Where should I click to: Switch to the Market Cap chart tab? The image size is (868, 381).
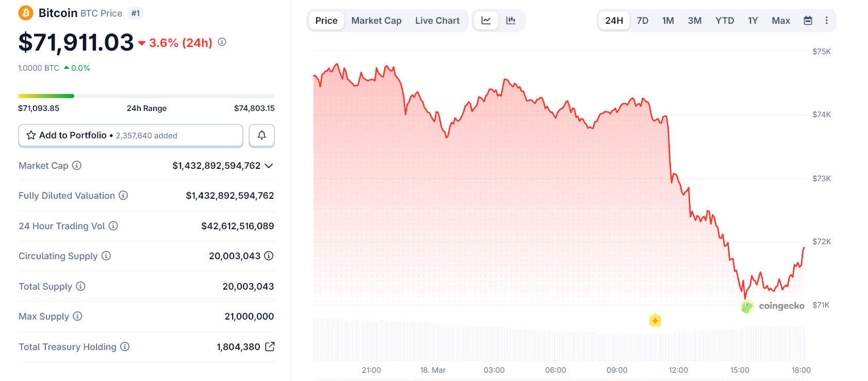pos(376,21)
